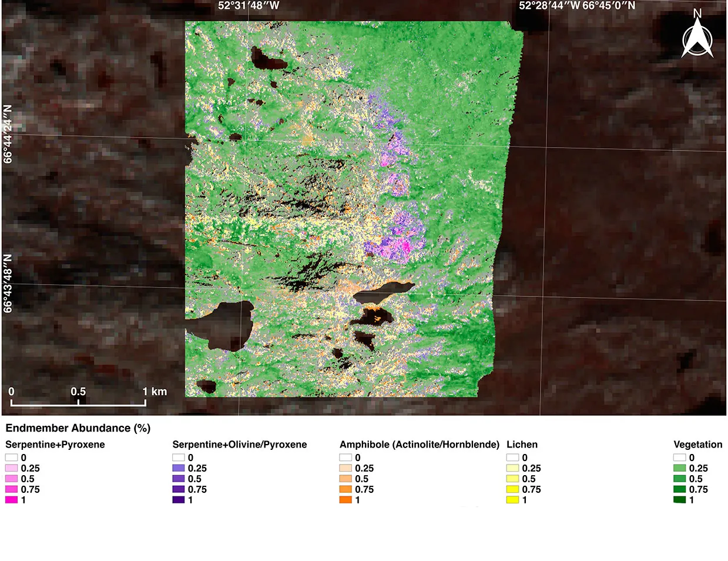Viewport: 728px width, 561px height.
Task: Select the Lichen 0.25 pale yellow swatch
Action: 512,468
